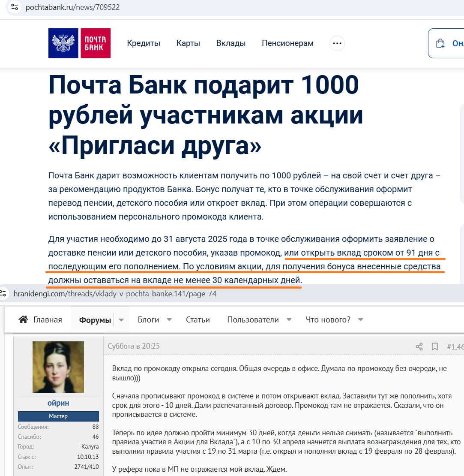Click the shopping bag icon in header button
464x476 pixels.
(440, 43)
